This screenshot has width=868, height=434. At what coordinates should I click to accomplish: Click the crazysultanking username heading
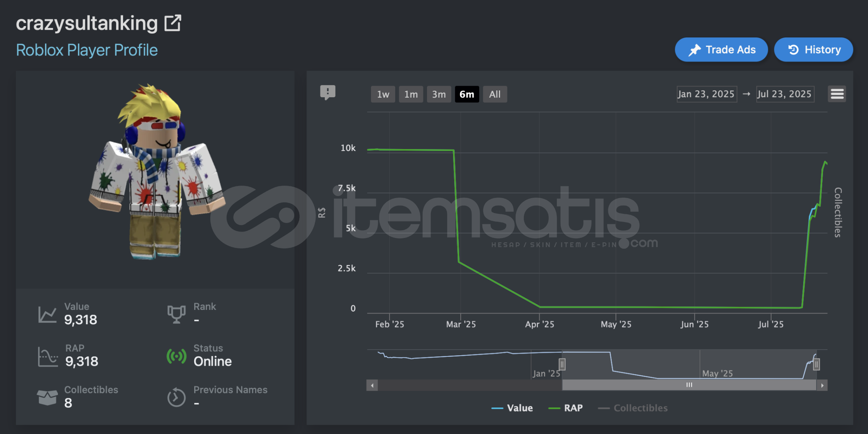click(87, 23)
